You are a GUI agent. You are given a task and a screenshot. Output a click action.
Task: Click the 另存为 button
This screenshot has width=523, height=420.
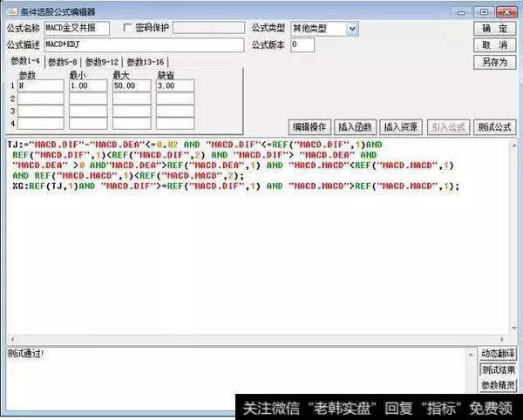[494, 62]
